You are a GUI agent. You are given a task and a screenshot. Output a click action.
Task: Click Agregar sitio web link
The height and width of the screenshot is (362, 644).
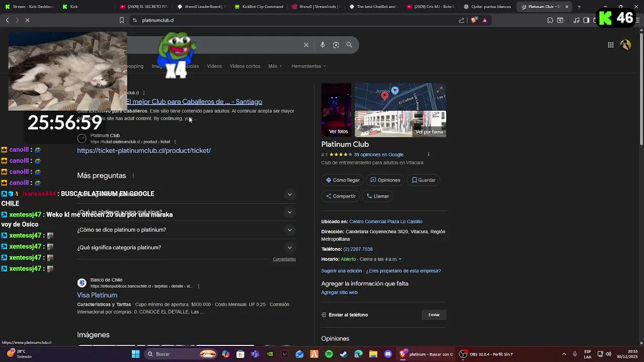340,293
